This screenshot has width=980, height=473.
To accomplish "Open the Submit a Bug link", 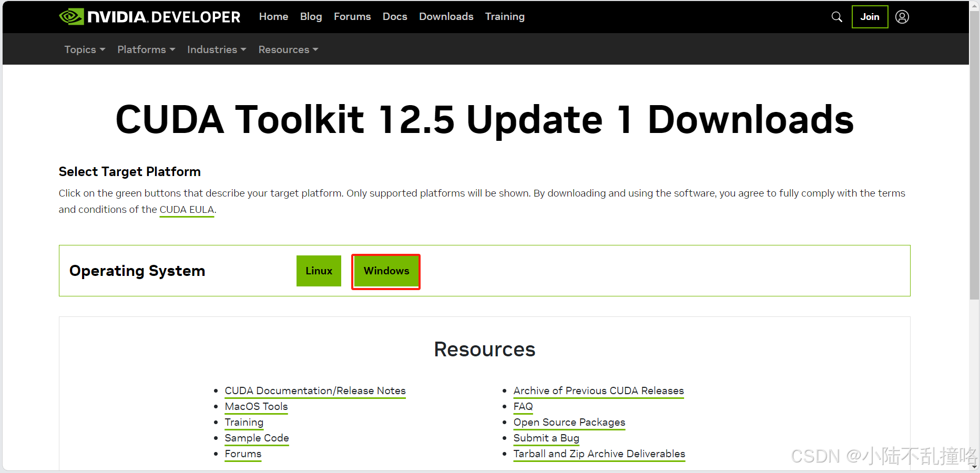I will coord(546,438).
